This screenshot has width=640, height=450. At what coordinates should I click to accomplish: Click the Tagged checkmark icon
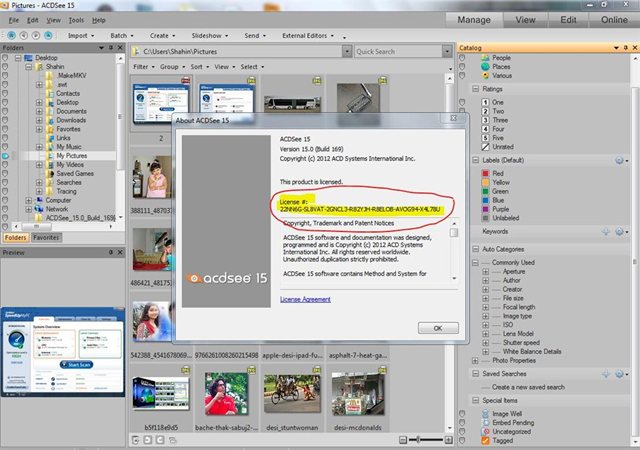486,441
